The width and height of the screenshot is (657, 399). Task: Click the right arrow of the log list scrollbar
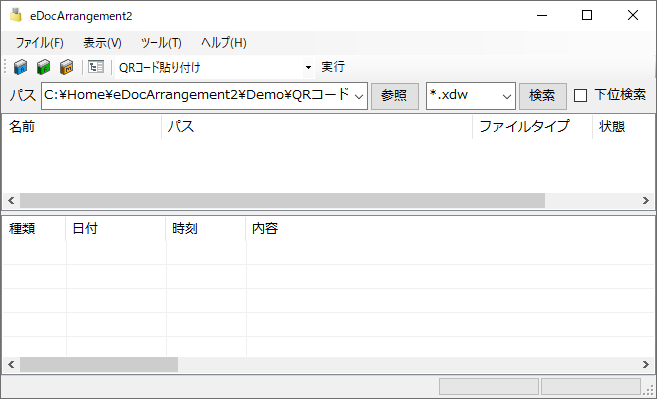point(646,365)
